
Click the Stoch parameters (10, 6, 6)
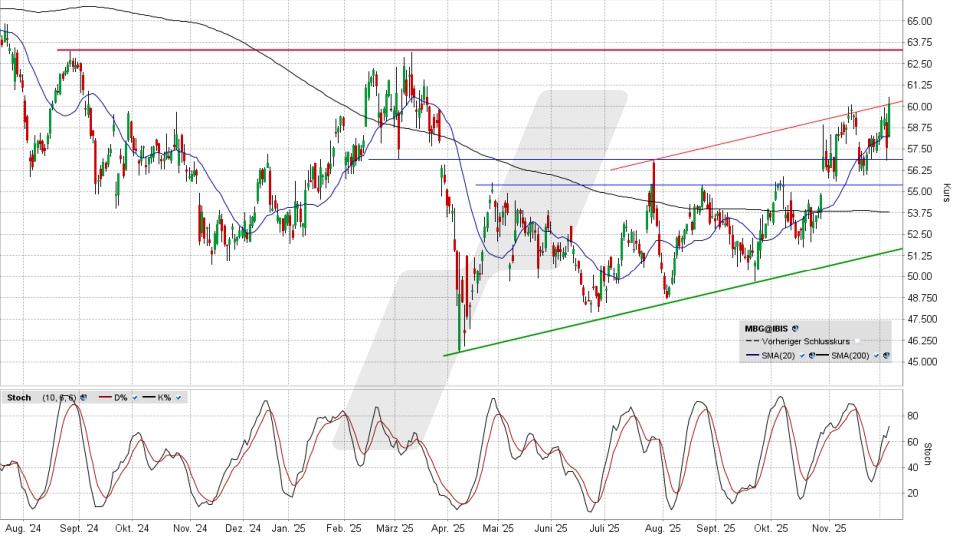[58, 397]
